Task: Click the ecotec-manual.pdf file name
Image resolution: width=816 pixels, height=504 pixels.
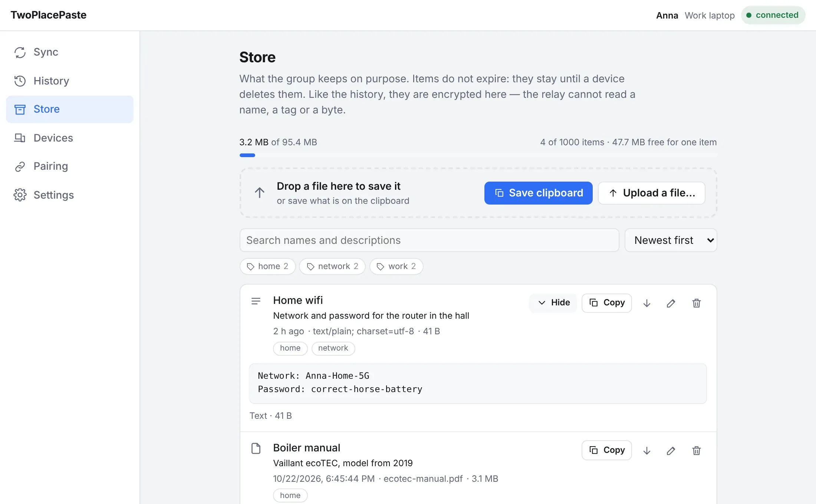Action: click(423, 479)
